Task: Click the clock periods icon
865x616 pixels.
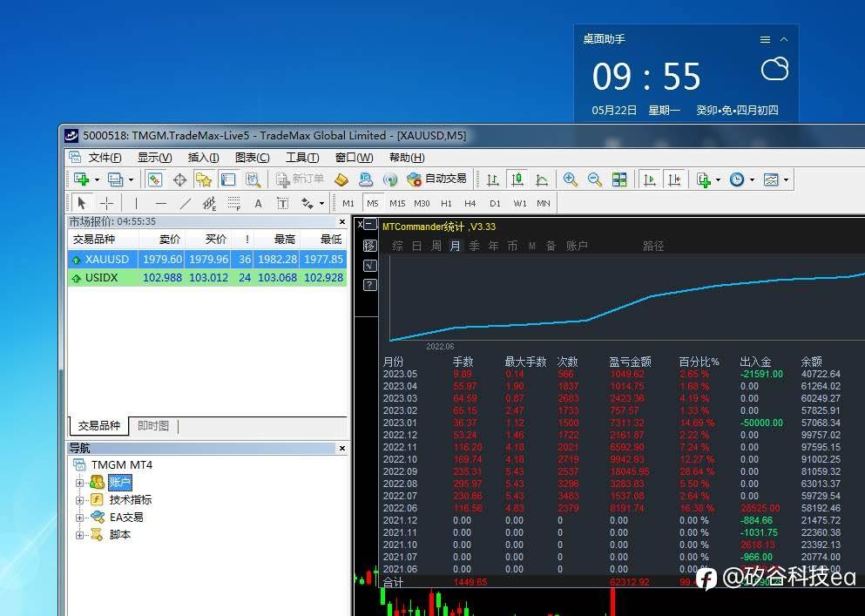Action: point(737,179)
